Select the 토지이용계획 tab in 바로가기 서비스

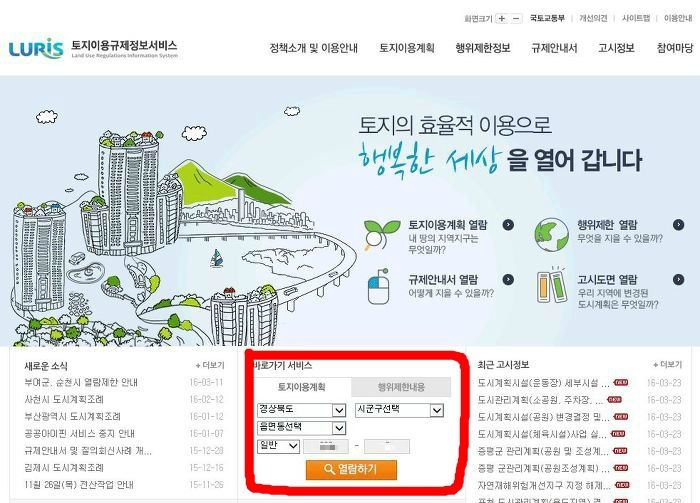pos(302,387)
